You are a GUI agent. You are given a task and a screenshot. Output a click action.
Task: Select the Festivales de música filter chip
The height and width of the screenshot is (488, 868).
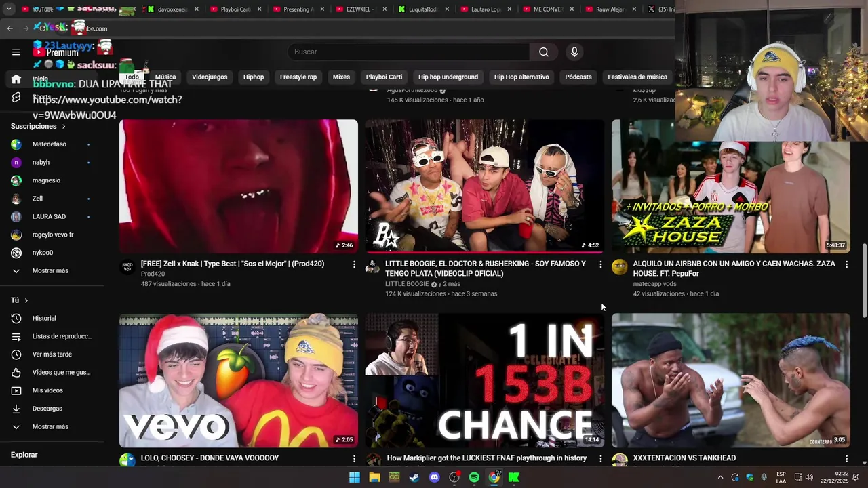[x=637, y=77]
